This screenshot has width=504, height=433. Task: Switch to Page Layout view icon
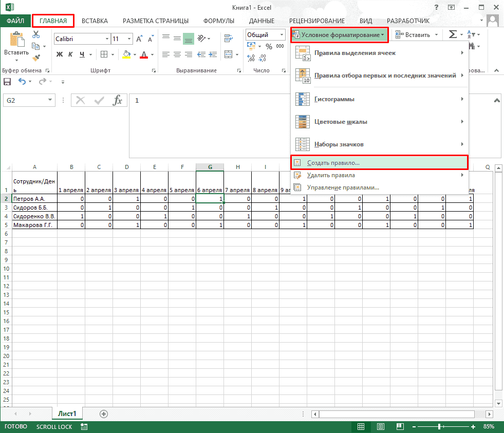click(381, 426)
